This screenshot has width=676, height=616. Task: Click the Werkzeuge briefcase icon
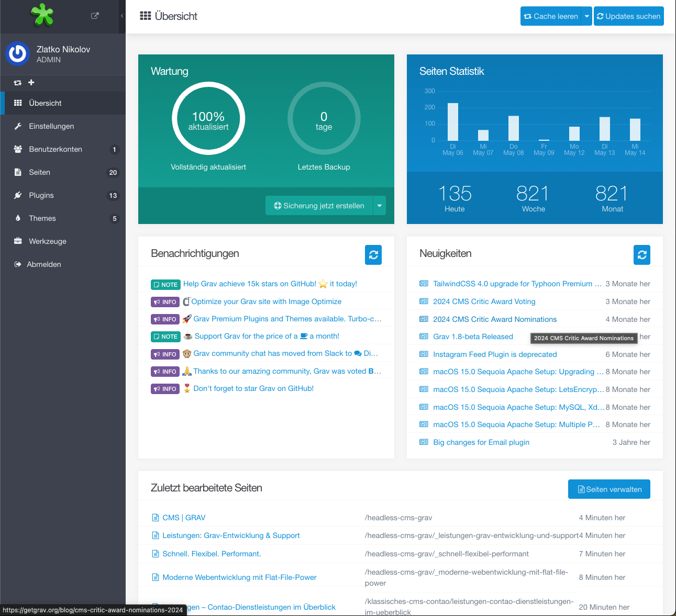[x=18, y=241]
